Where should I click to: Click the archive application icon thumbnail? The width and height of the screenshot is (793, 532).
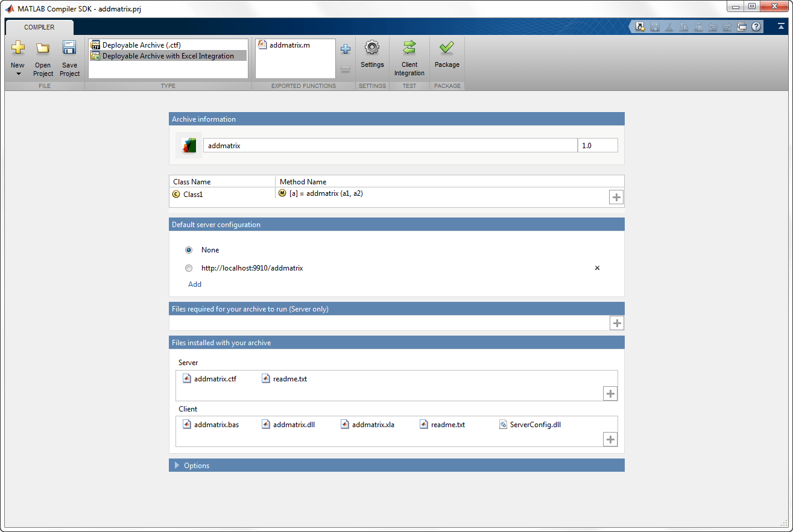189,145
